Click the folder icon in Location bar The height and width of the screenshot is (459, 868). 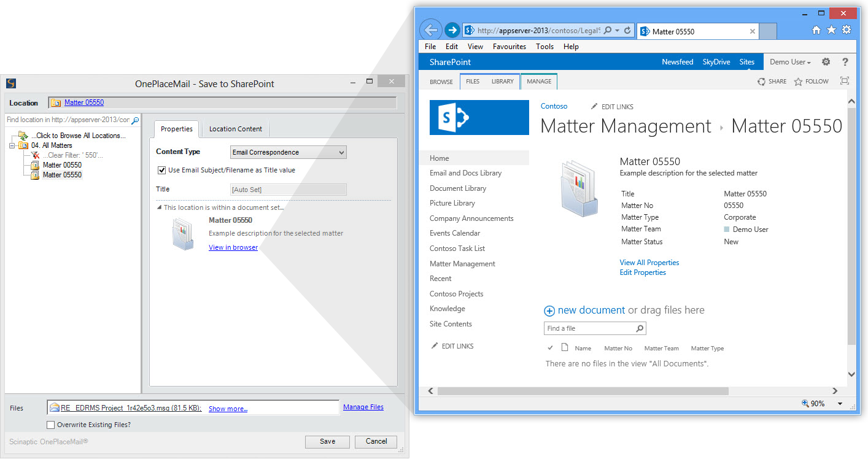click(56, 103)
